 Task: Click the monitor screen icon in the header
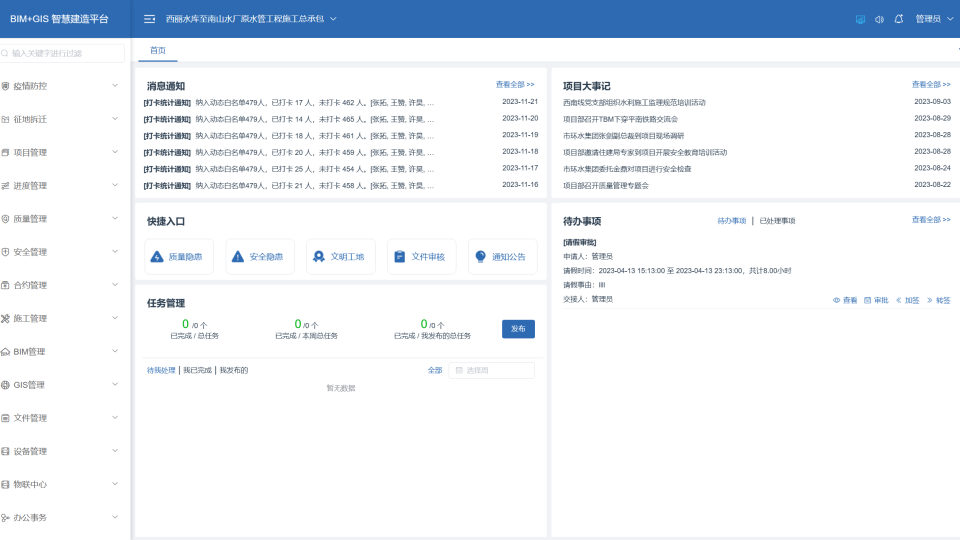coord(860,19)
